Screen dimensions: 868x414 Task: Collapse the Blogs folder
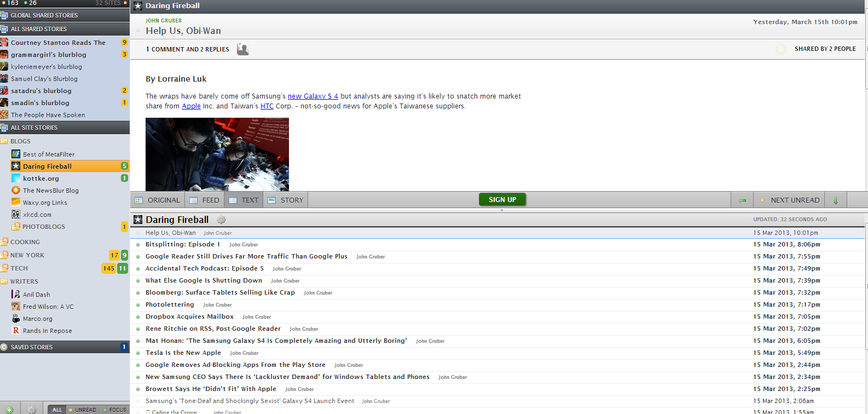[x=4, y=141]
